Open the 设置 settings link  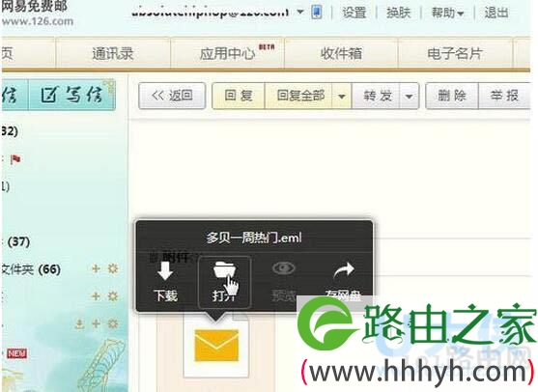click(354, 13)
